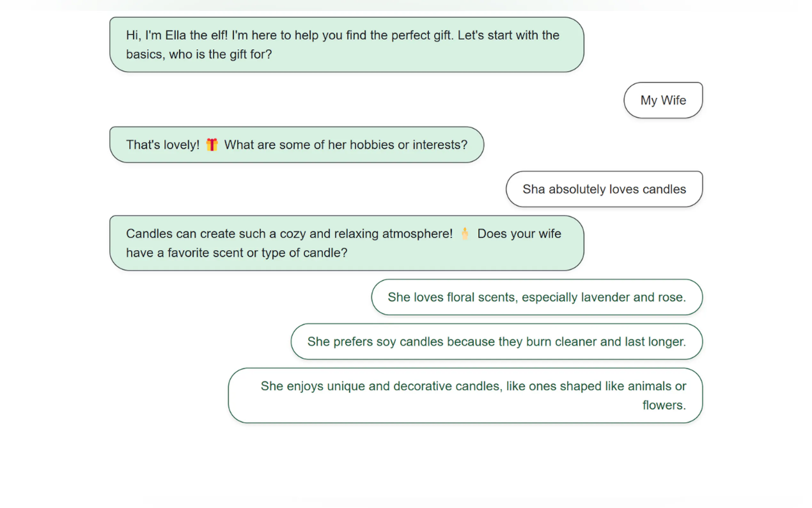Click the hobbies or interests question bubble
Screen dimensions: 812x508
(296, 145)
